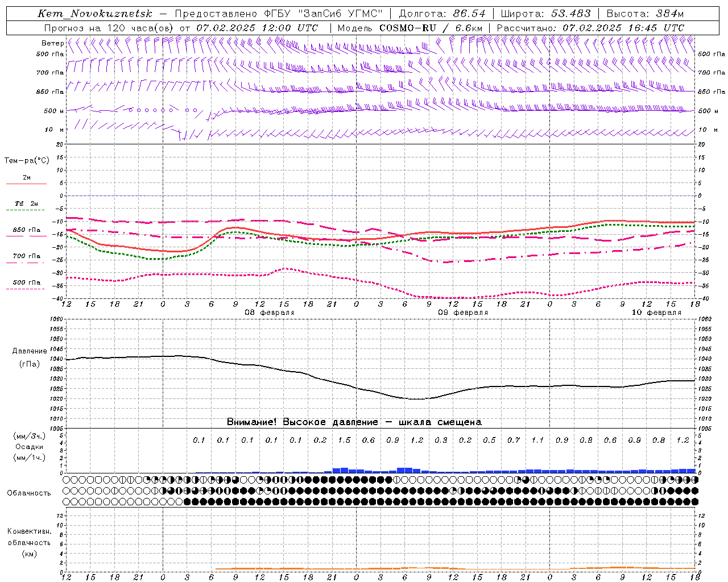
Task: Click the 0.5 three-hour precipitation value
Action: pos(489,440)
